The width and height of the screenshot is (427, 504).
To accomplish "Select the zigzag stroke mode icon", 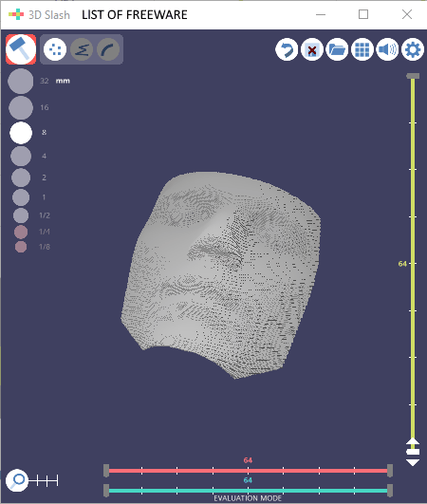I will point(82,49).
